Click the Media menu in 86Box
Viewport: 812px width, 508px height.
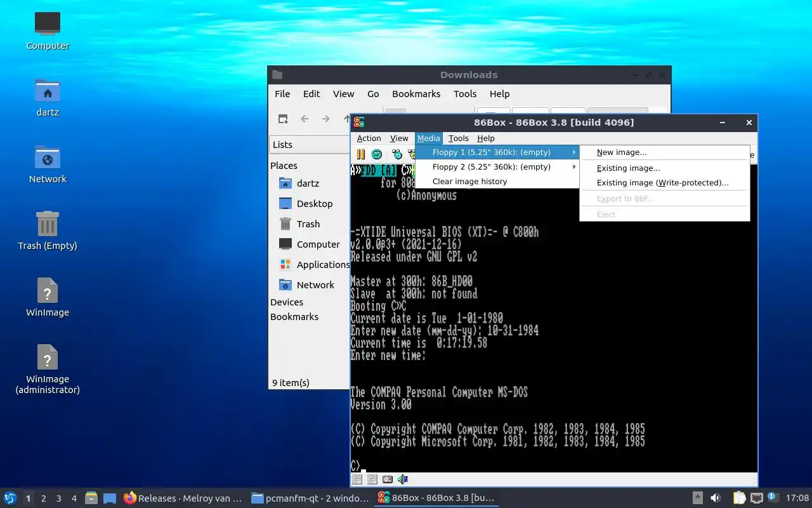click(x=428, y=138)
